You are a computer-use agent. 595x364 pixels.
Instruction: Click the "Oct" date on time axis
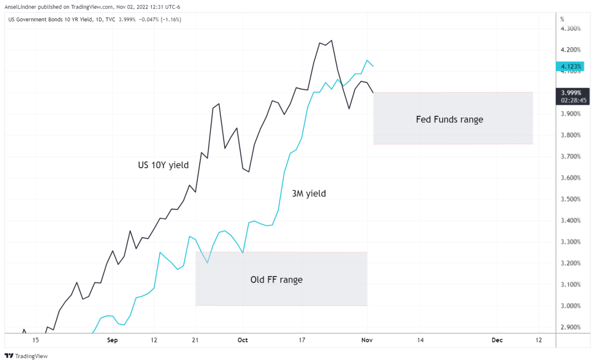click(x=242, y=340)
